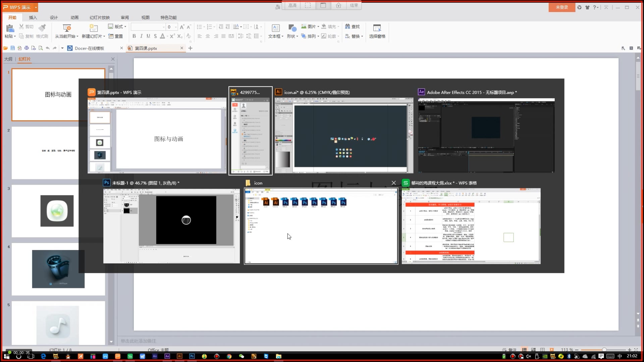Click the Not Logged In (未登录) button
Viewport: 644px width, 362px height.
(561, 7)
